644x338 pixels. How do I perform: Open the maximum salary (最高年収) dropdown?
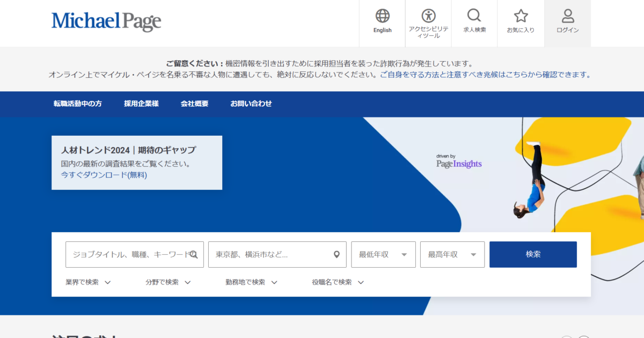[452, 255]
